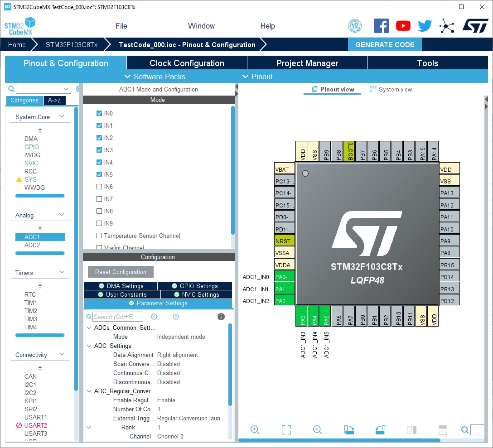Screen dimensions: 493x448
Task: Open the STM32F103C8Tx breadcrumb
Action: [x=72, y=45]
